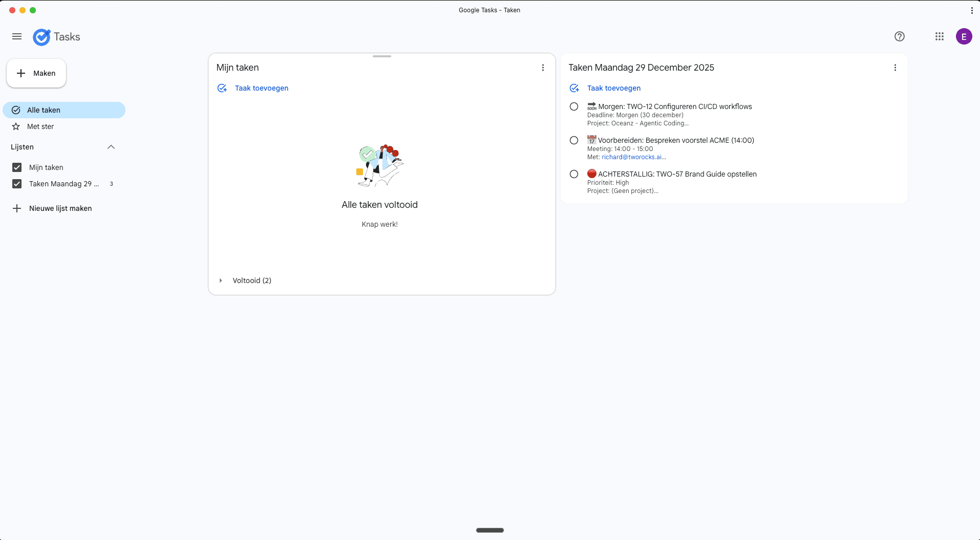Select Met ster via the star icon
The height and width of the screenshot is (540, 980).
pos(16,126)
